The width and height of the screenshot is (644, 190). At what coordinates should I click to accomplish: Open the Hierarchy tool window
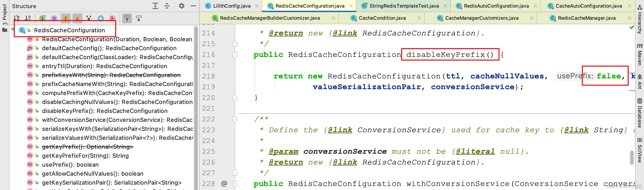point(640,19)
